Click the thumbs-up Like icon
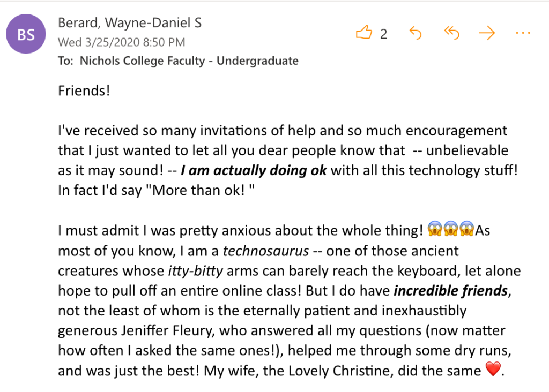 pos(364,34)
